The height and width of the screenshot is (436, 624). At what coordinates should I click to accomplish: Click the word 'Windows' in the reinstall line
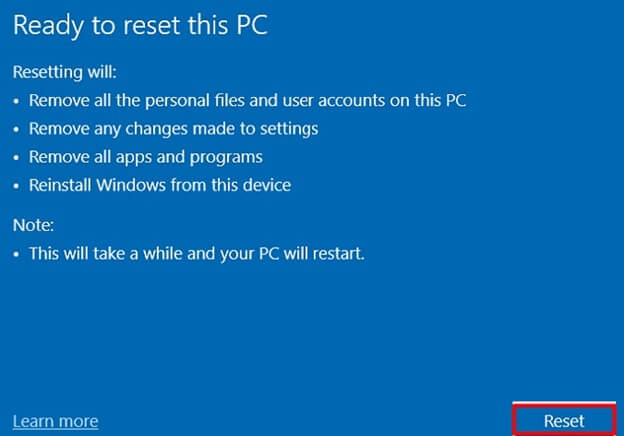131,185
